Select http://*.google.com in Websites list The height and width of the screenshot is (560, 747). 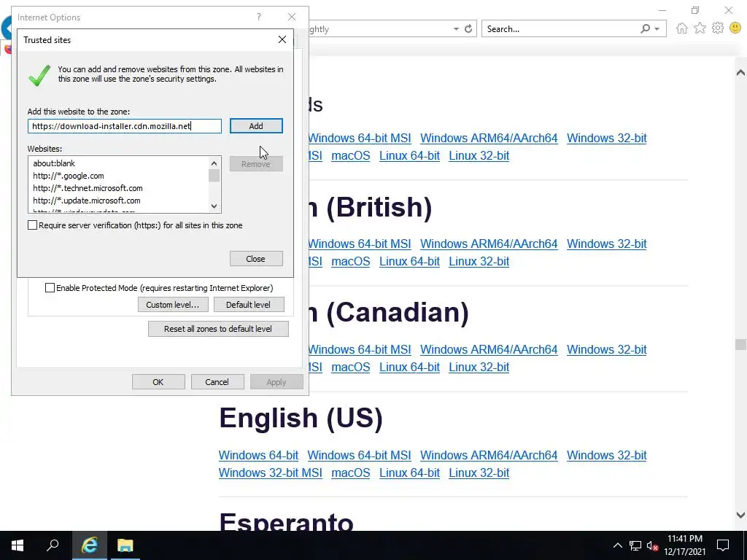[68, 176]
